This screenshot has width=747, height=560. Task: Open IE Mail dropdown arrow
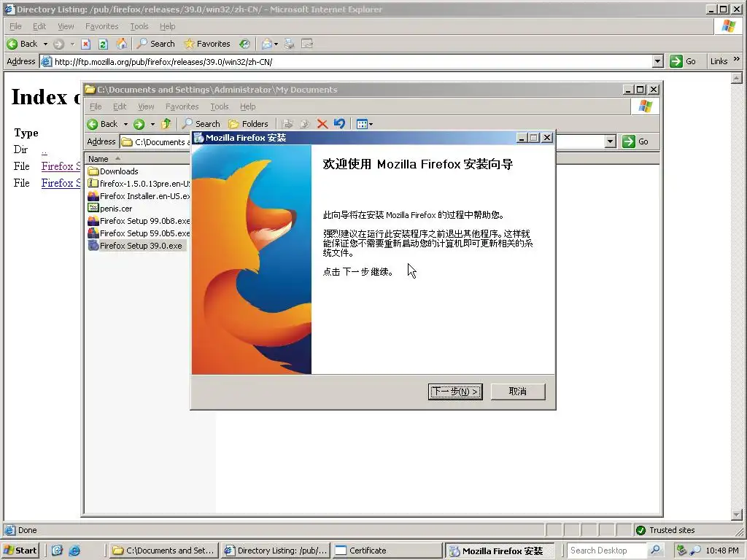[x=276, y=44]
